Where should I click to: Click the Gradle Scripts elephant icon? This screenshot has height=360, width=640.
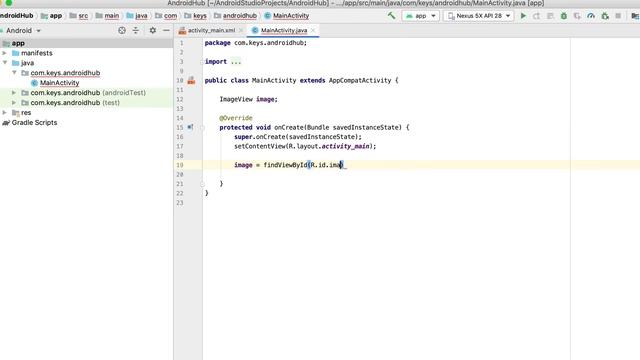pos(6,122)
